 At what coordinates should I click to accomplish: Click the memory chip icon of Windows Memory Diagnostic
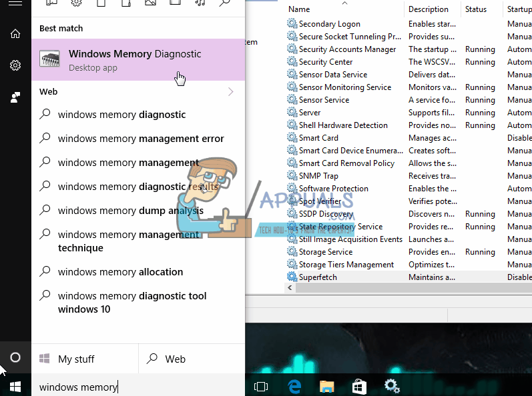49,59
